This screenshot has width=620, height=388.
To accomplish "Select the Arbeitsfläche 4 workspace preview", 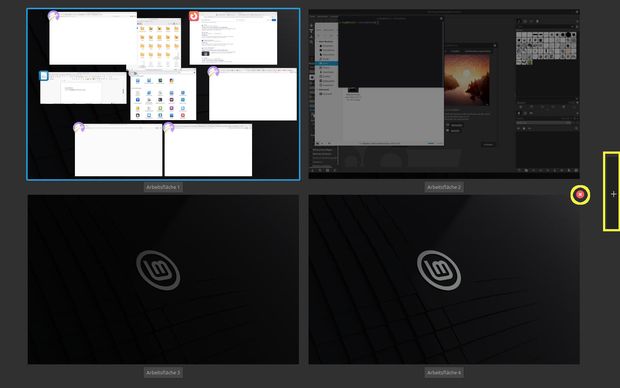I will click(x=444, y=279).
